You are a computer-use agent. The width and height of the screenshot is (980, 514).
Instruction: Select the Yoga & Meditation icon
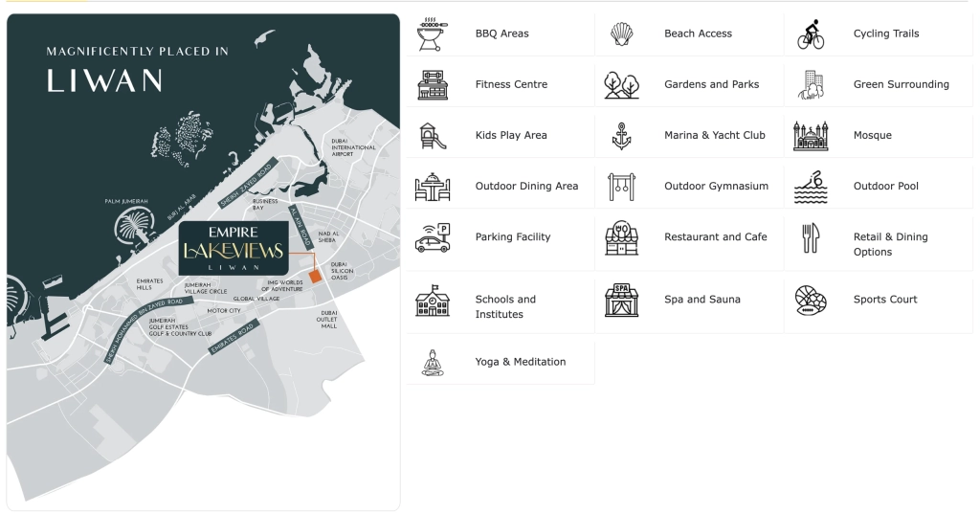pyautogui.click(x=432, y=362)
